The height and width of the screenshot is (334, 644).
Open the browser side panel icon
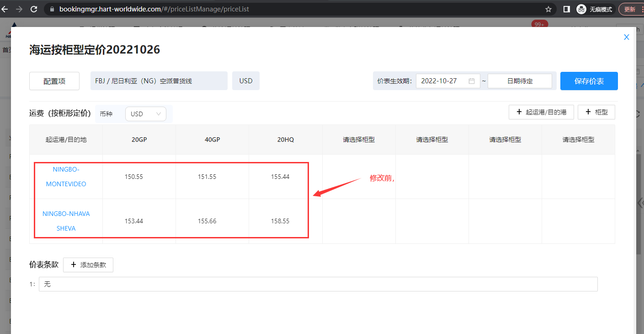(x=566, y=9)
